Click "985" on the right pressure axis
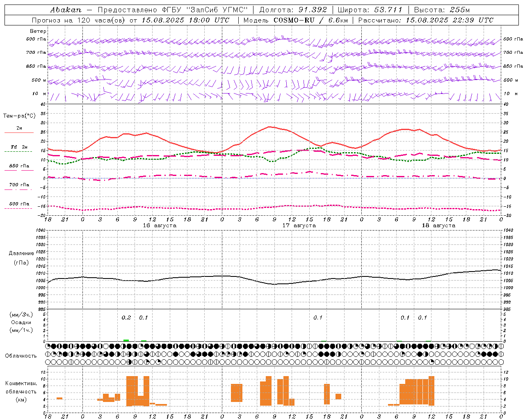525x420 pixels. coord(508,309)
